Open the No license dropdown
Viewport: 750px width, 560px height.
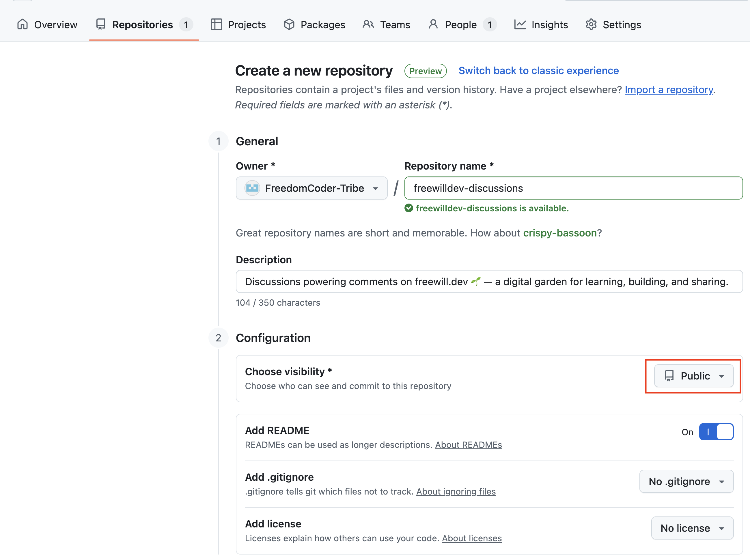(692, 528)
